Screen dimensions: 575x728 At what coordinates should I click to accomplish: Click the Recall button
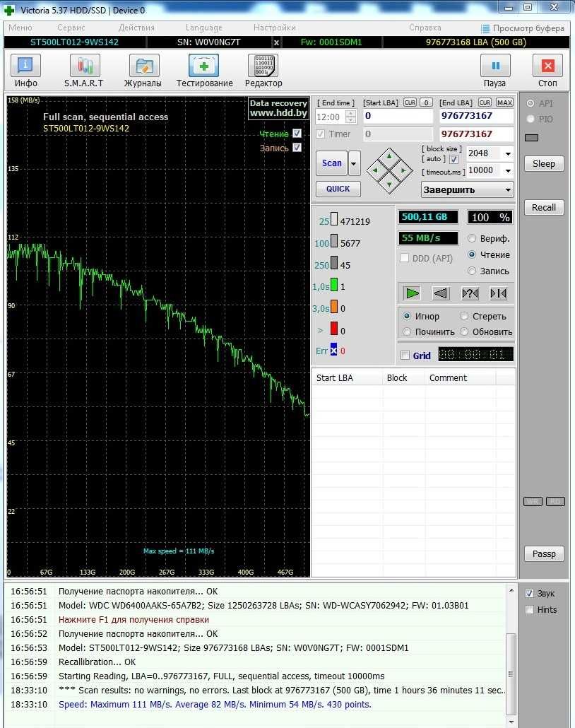[x=544, y=208]
